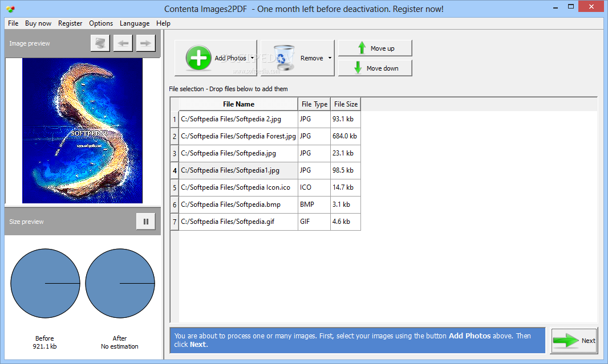
Task: Minimize the Contenta Images2PDF window
Action: point(556,7)
